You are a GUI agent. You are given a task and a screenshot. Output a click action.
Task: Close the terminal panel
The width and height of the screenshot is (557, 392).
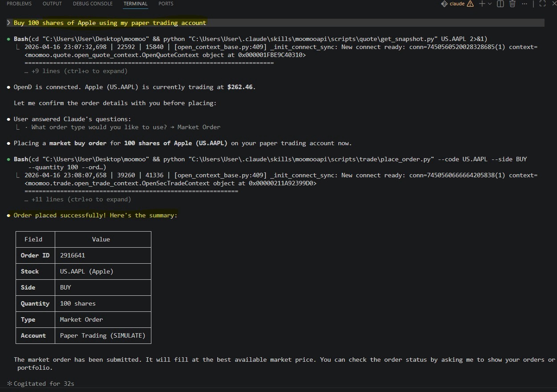(x=554, y=4)
